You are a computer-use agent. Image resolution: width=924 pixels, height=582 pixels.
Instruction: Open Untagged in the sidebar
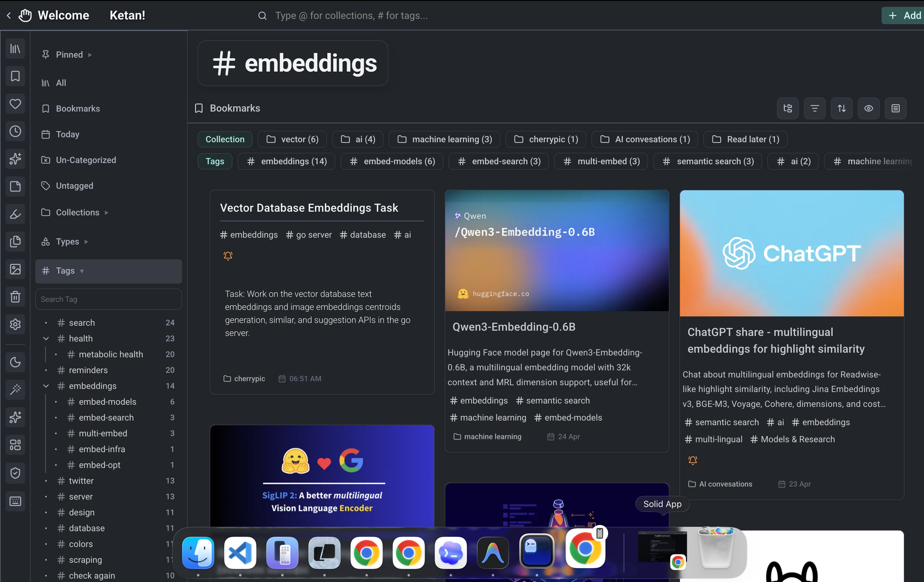coord(109,186)
